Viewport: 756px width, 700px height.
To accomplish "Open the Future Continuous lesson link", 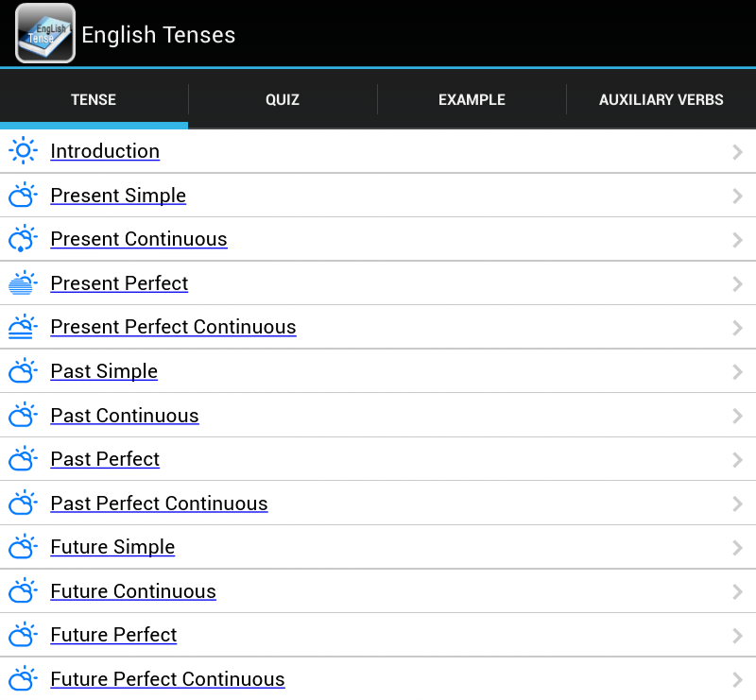I will tap(133, 591).
